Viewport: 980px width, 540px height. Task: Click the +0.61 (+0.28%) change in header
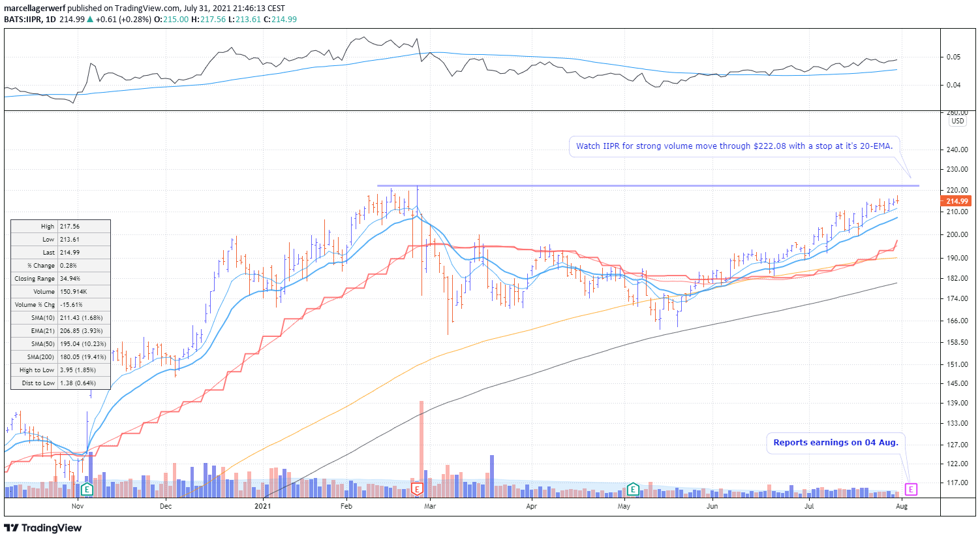[123, 19]
